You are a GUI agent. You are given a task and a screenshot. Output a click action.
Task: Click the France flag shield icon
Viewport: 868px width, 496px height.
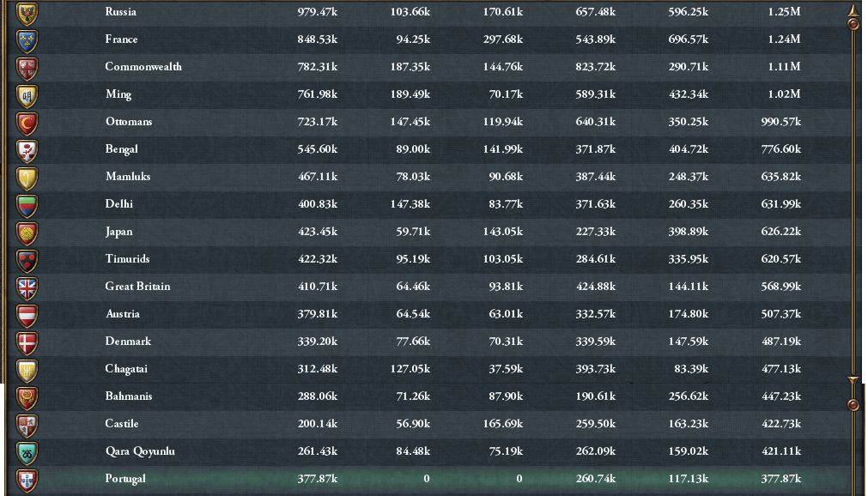(x=27, y=40)
